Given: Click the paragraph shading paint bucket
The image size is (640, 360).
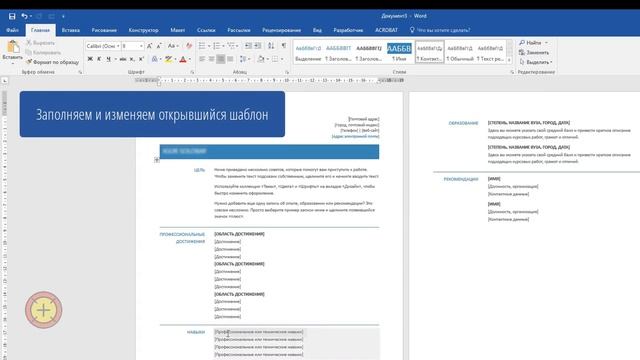Looking at the screenshot, I should [261, 59].
